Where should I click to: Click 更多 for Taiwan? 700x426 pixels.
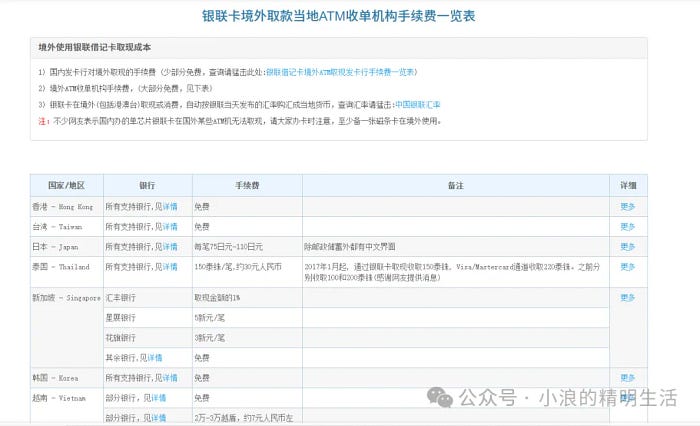628,227
